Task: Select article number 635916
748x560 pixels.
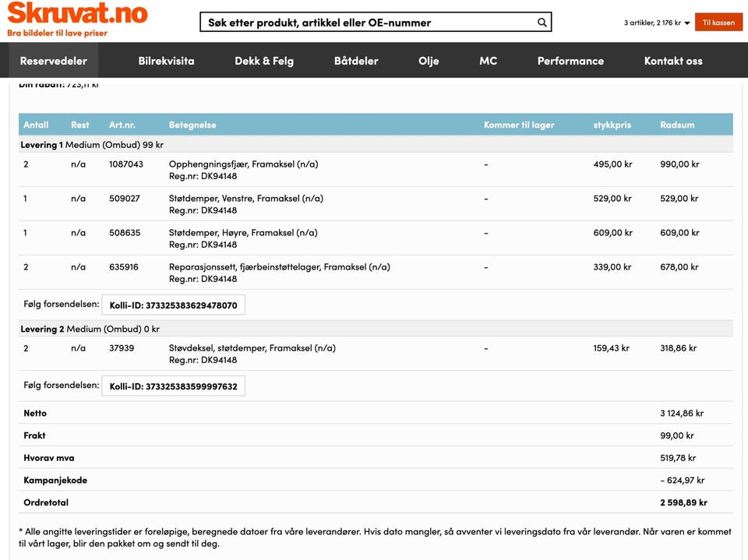Action: pos(124,267)
